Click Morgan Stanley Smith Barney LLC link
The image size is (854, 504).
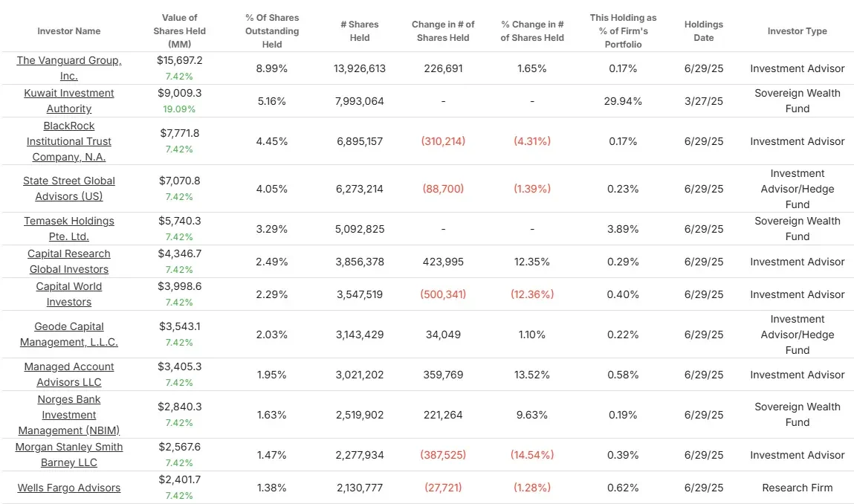pos(69,454)
